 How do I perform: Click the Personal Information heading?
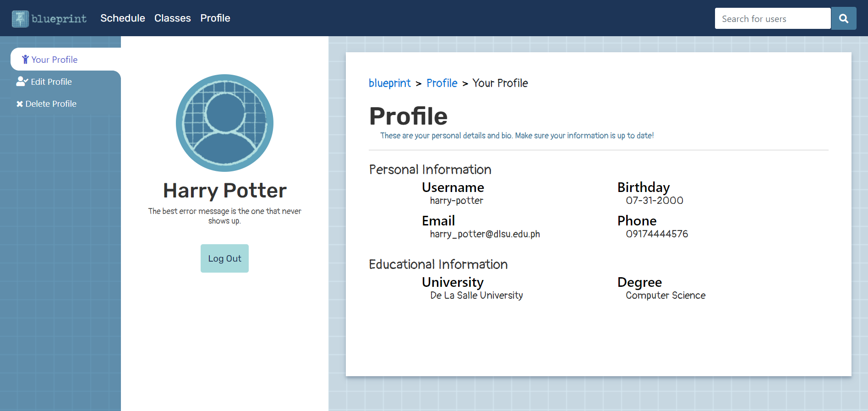point(430,170)
